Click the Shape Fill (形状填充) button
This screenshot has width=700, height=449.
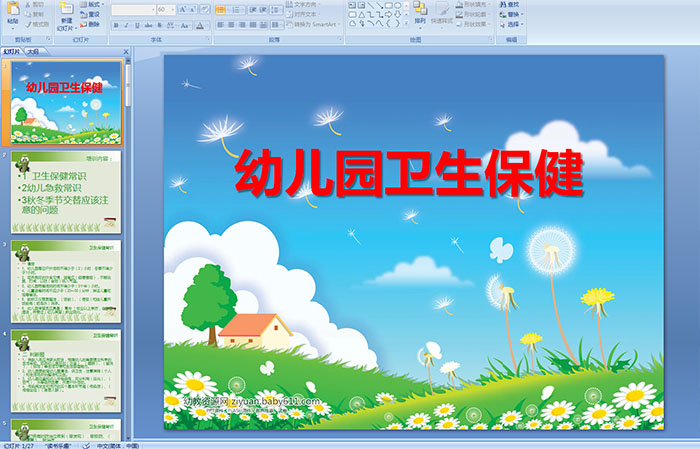pos(473,4)
